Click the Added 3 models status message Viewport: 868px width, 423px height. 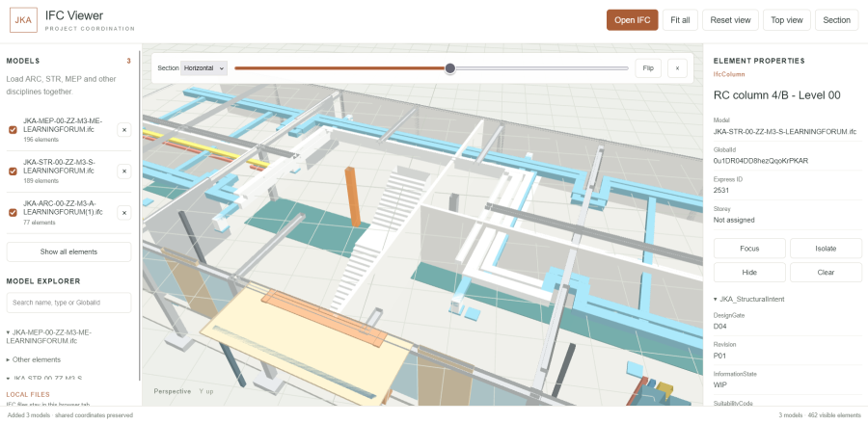pos(69,414)
